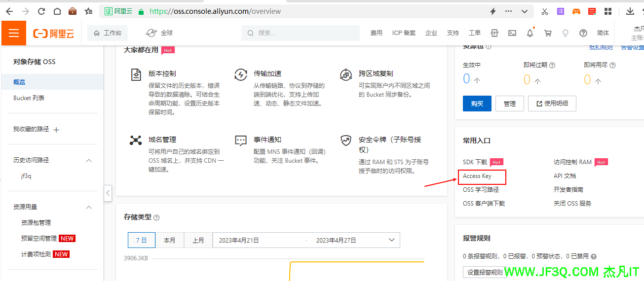Click the notification bell icon

[x=530, y=33]
